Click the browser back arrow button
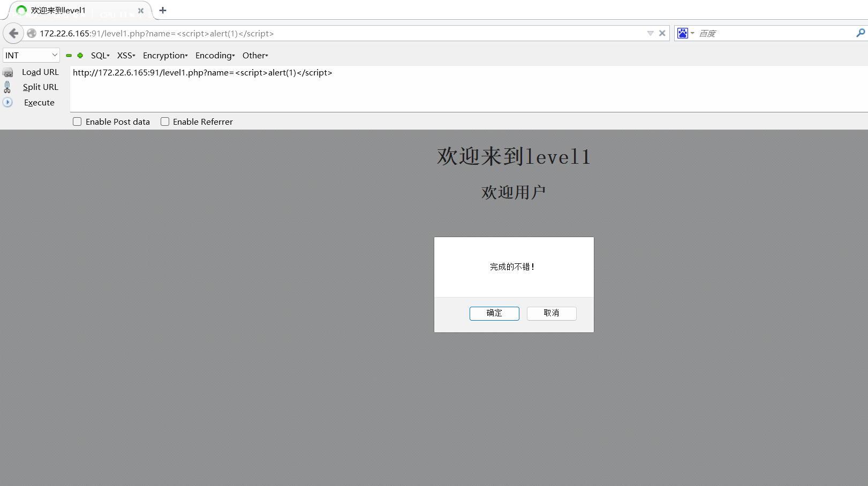This screenshot has height=486, width=868. (13, 33)
